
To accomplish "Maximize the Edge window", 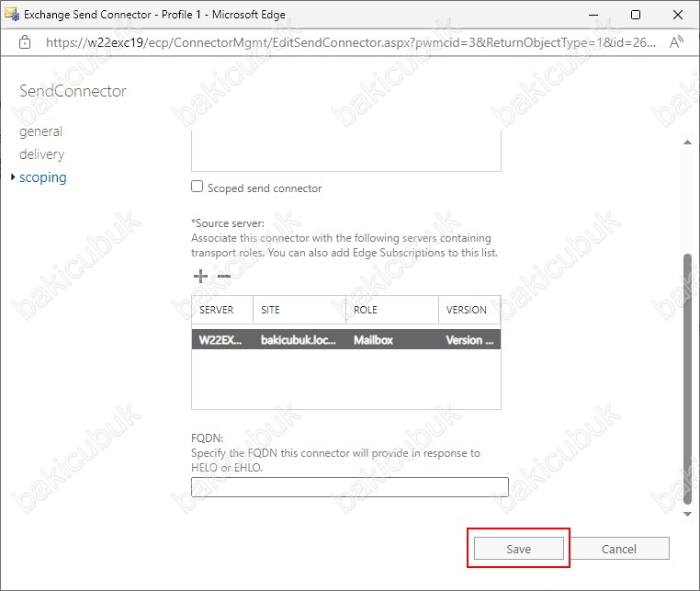I will point(636,15).
